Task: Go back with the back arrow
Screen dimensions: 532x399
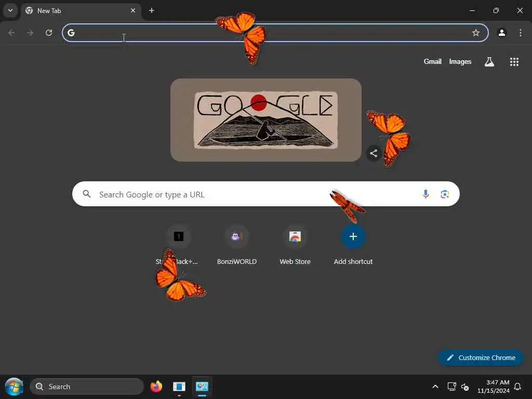Action: tap(11, 33)
